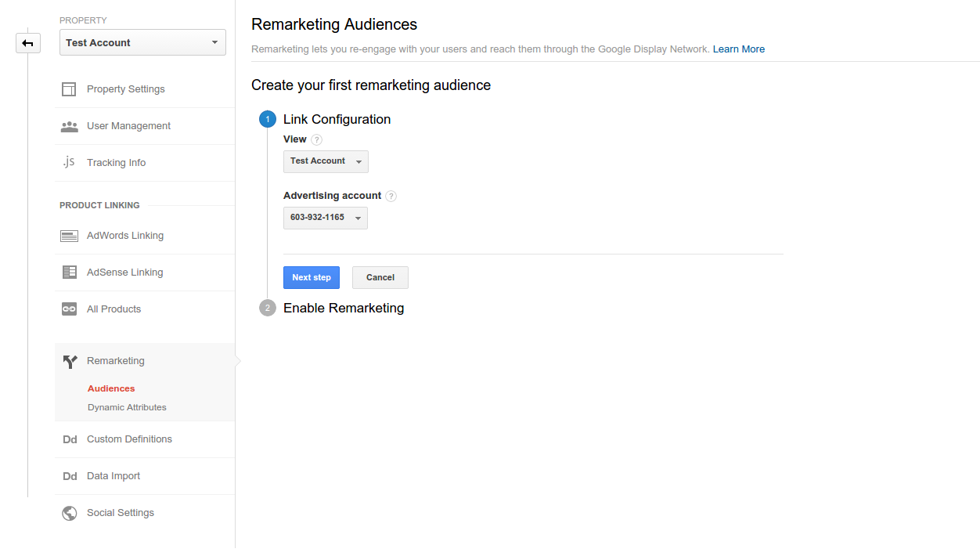The image size is (980, 556).
Task: Click the Remarketing funnel icon
Action: click(70, 361)
